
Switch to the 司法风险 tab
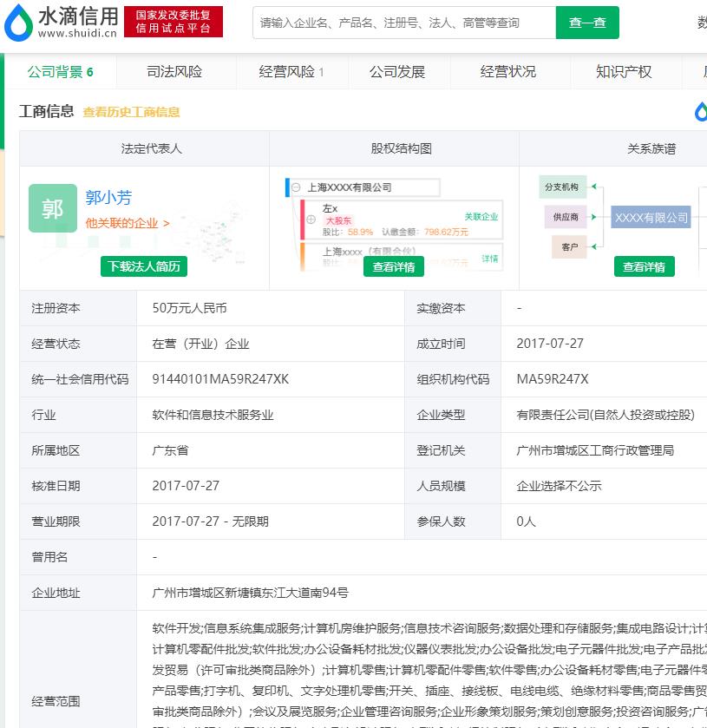tap(174, 72)
